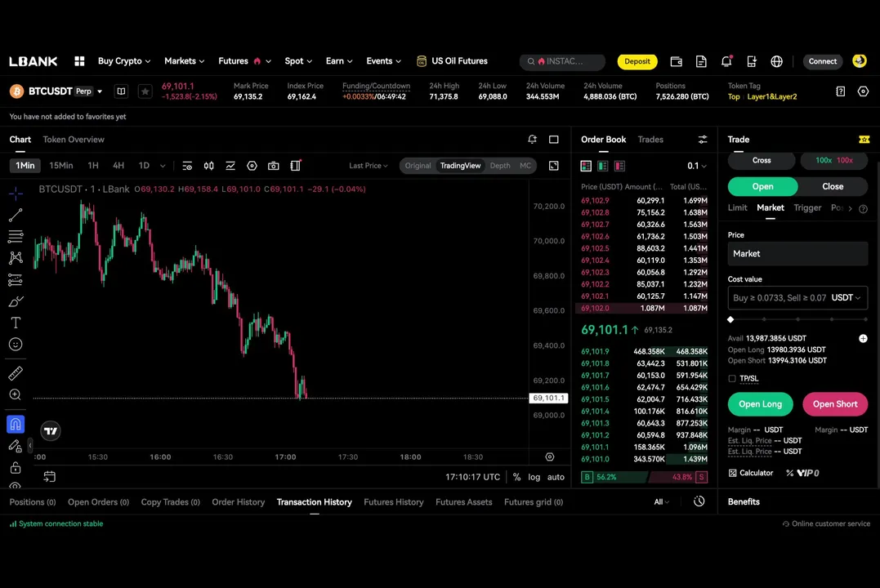Screen dimensions: 880x588
Task: Click the INSTAC search field
Action: (562, 61)
